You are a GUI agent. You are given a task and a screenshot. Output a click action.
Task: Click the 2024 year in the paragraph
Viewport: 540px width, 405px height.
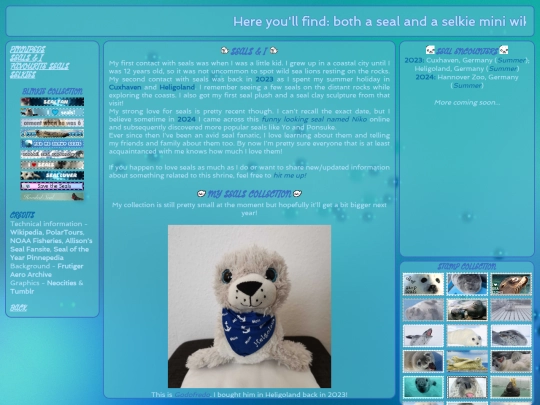(186, 119)
